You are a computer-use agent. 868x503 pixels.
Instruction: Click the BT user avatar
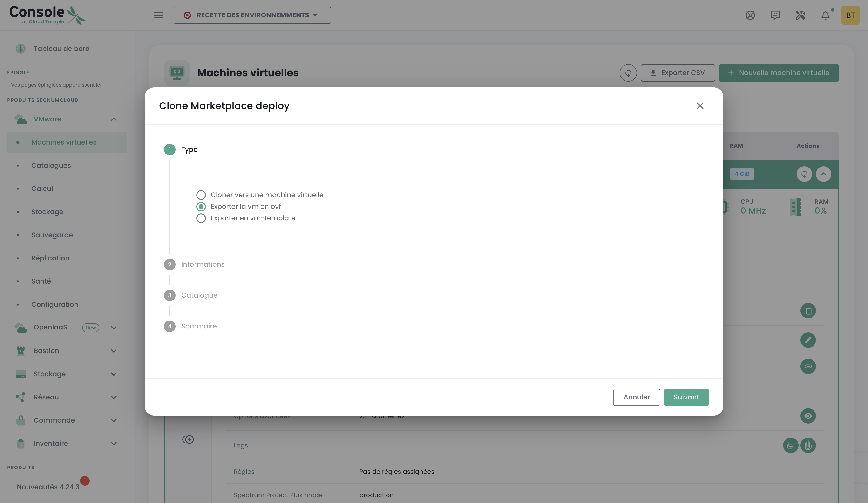click(850, 15)
